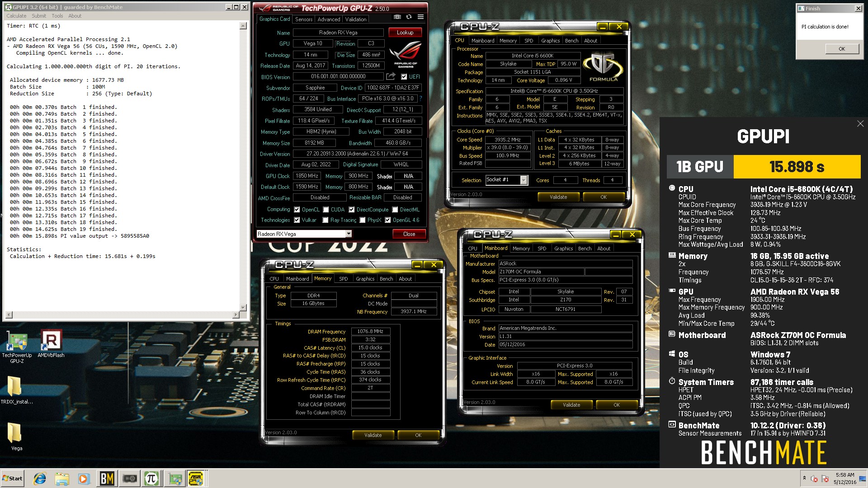868x488 pixels.
Task: Toggle the DirectCompute checkbox
Action: click(x=352, y=210)
